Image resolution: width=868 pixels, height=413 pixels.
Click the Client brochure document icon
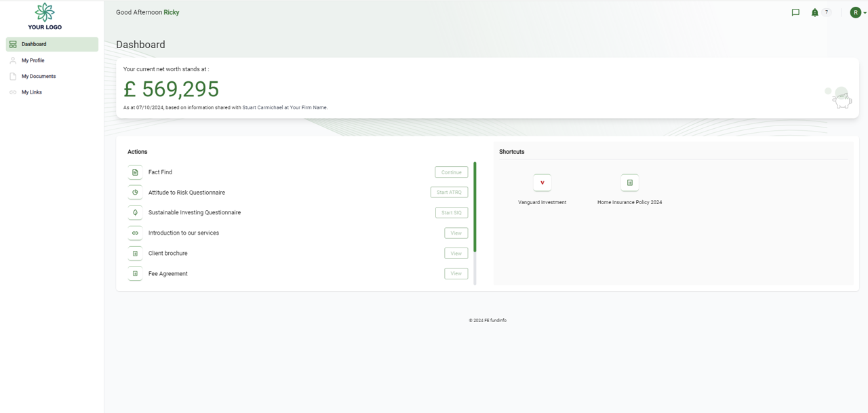pos(135,254)
